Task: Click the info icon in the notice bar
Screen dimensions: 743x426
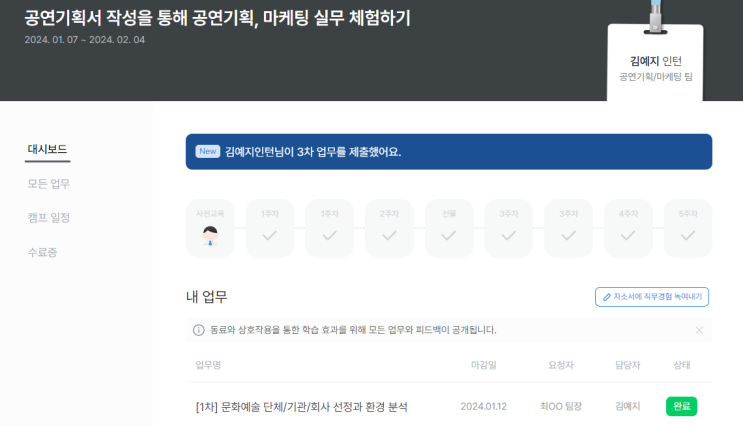Action: point(198,330)
